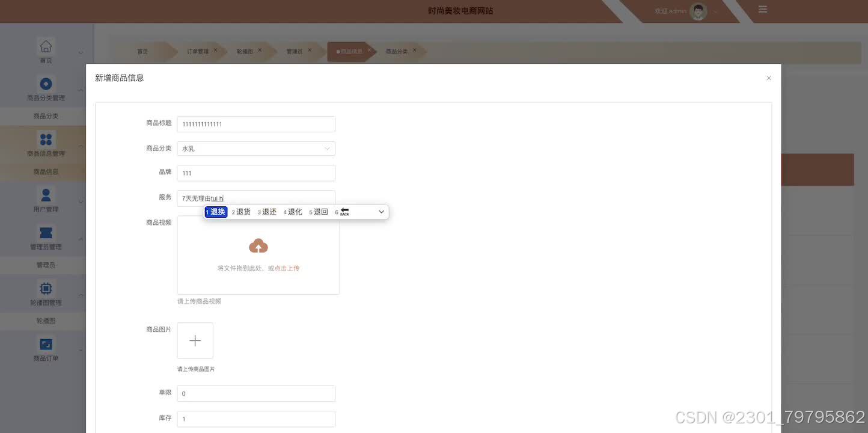Open the admin user dropdown arrow
Image resolution: width=868 pixels, height=433 pixels.
(715, 11)
